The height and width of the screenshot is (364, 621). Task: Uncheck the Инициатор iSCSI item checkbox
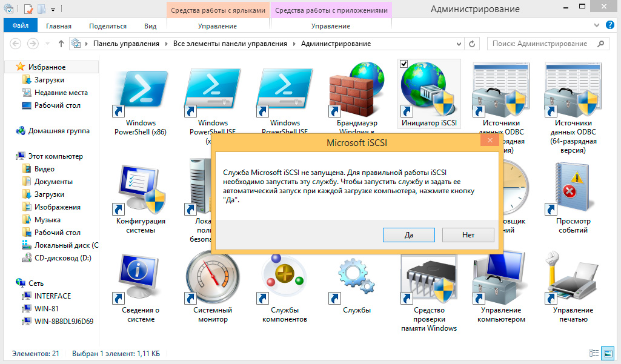403,64
